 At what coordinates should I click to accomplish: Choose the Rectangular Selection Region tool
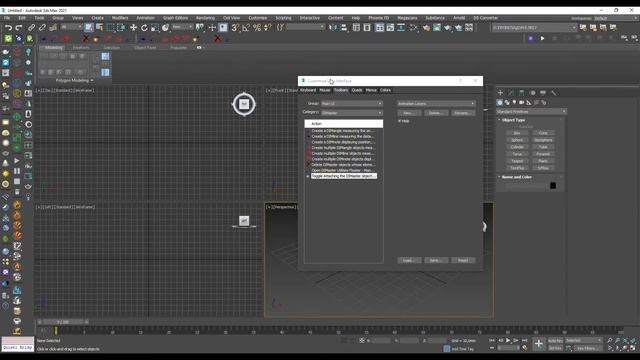[110, 28]
